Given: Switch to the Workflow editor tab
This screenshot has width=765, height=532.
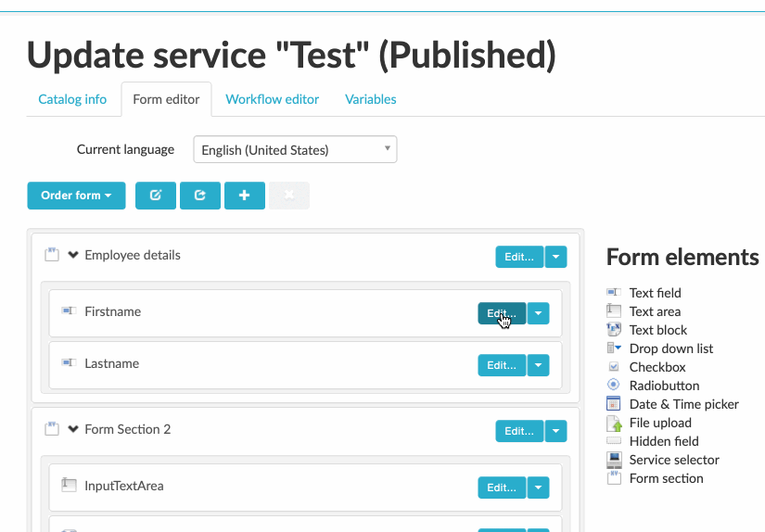Looking at the screenshot, I should click(x=272, y=99).
